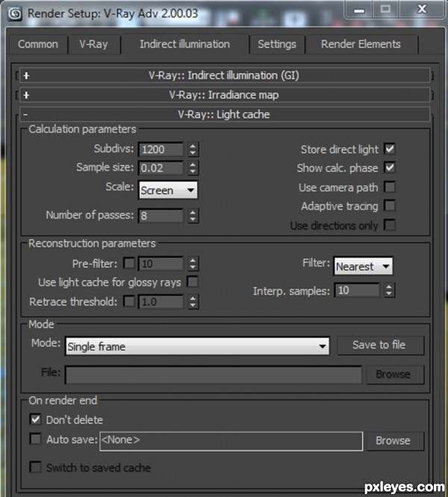Collapse the V-Ray Light cache rollout
Image resolution: width=448 pixels, height=497 pixels.
click(x=225, y=114)
